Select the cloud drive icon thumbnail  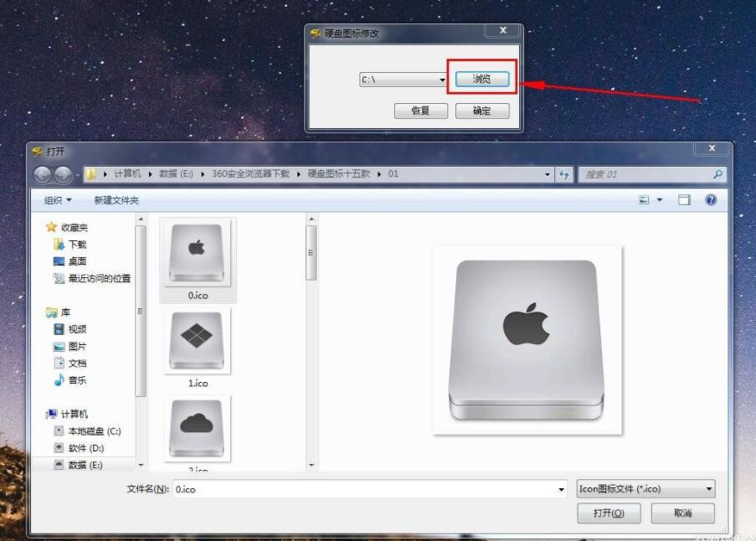coord(197,428)
